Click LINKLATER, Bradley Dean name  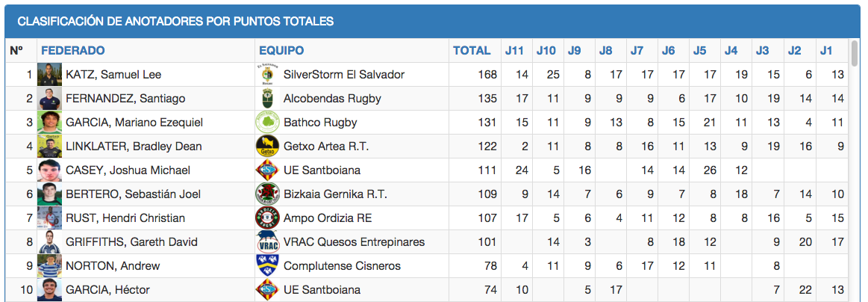click(134, 147)
